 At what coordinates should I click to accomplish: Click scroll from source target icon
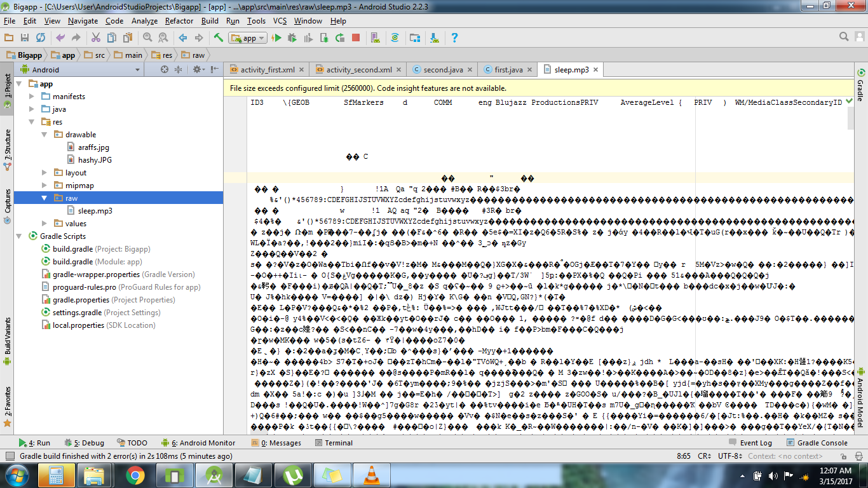click(165, 70)
